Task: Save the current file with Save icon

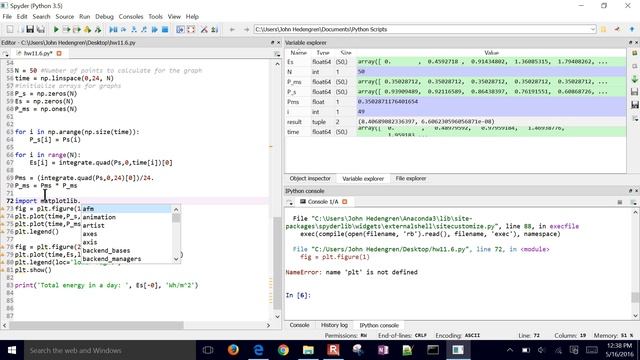Action: pyautogui.click(x=30, y=29)
